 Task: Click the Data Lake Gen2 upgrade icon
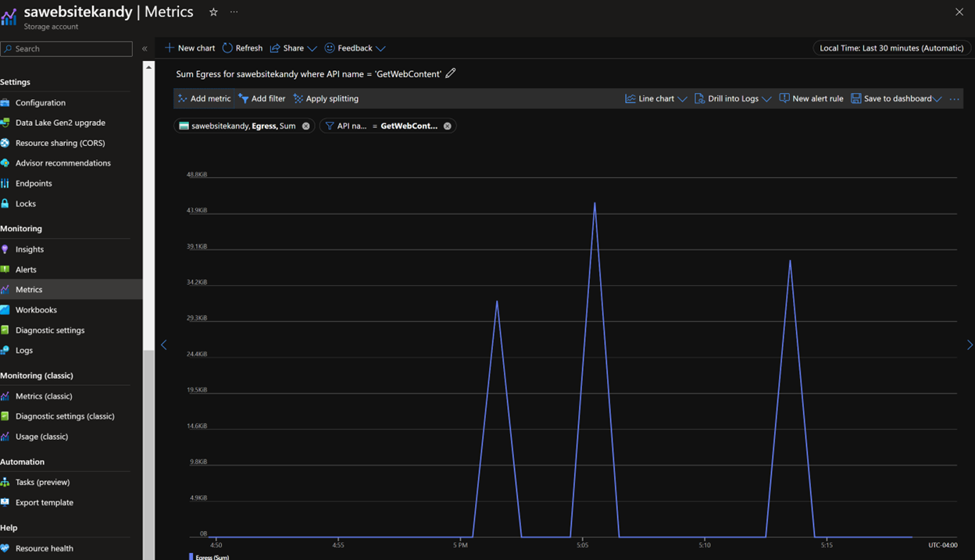[5, 123]
